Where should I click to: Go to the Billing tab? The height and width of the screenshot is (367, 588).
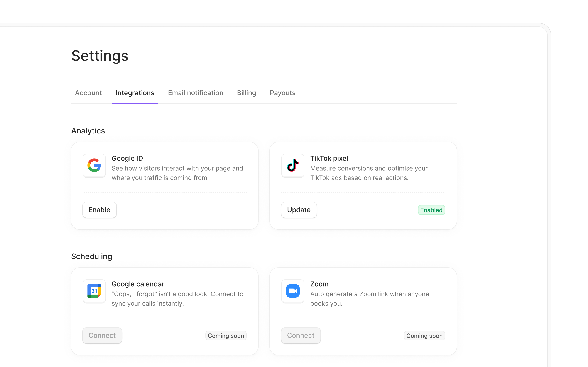(x=246, y=93)
